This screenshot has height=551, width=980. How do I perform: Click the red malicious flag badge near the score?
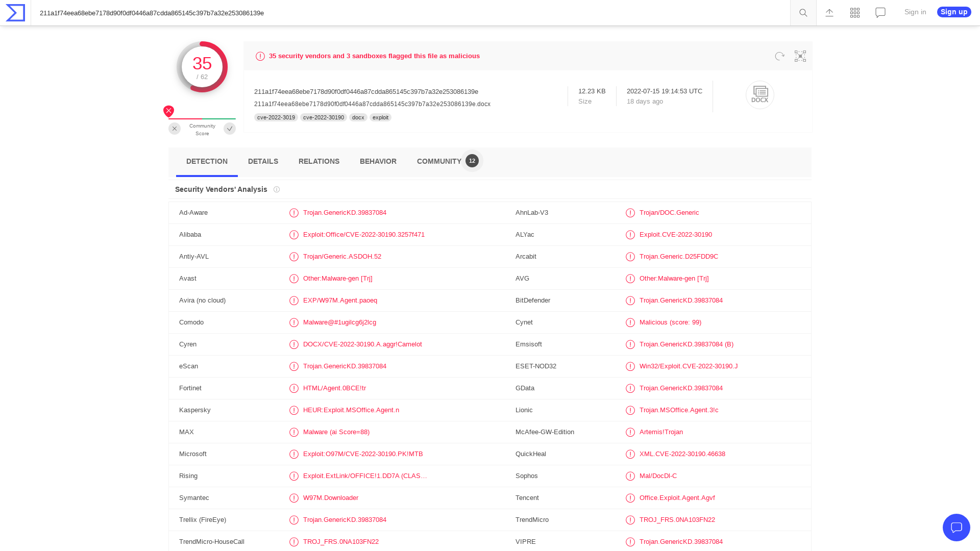click(x=168, y=111)
